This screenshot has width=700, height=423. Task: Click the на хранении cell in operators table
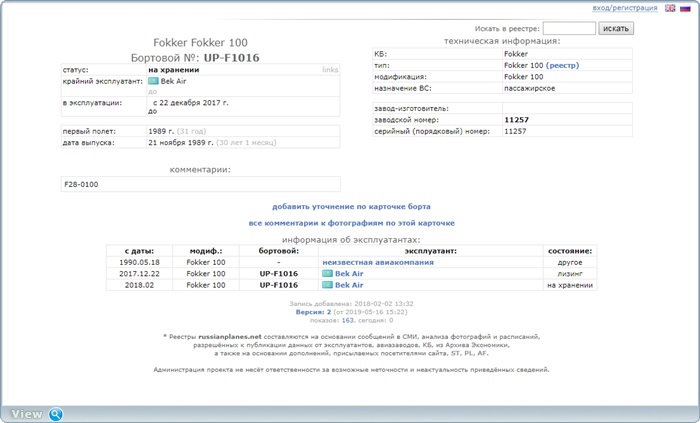click(570, 285)
